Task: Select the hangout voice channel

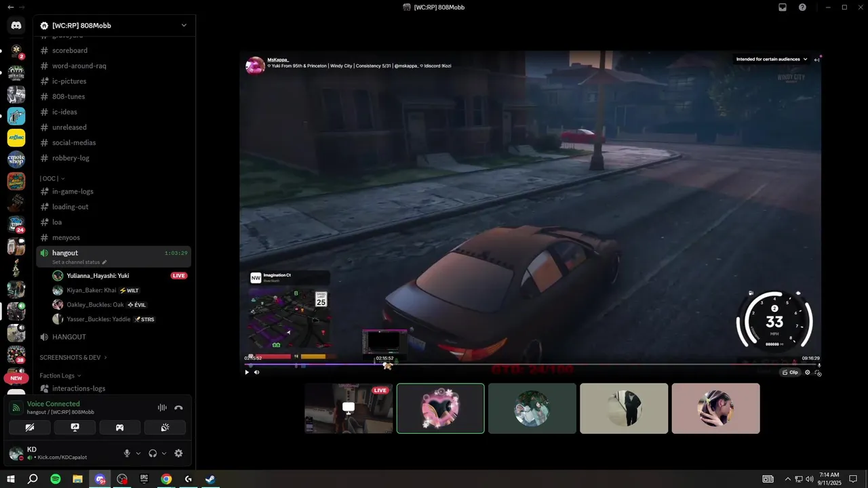Action: (65, 253)
